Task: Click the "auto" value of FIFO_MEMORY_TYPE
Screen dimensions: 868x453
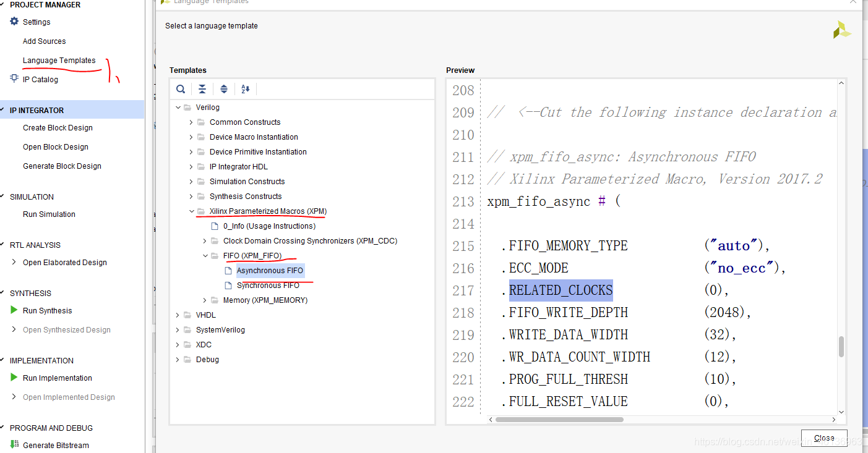Action: coord(734,246)
